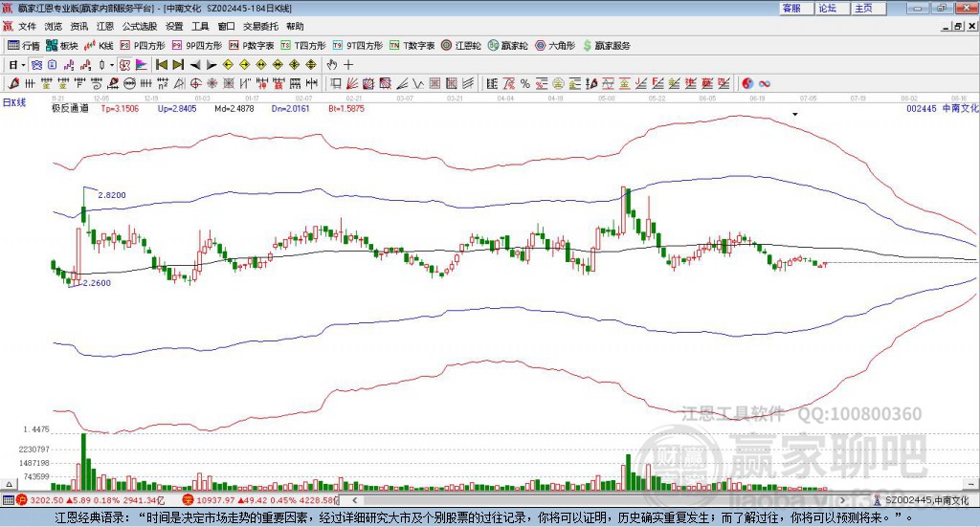
Task: Click the 沪 Shanghai index status entry
Action: coord(93,500)
